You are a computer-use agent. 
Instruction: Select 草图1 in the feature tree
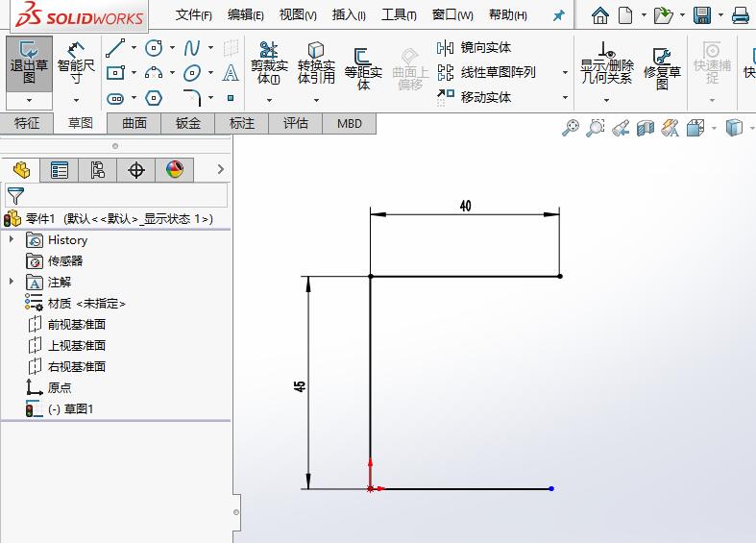[x=70, y=409]
